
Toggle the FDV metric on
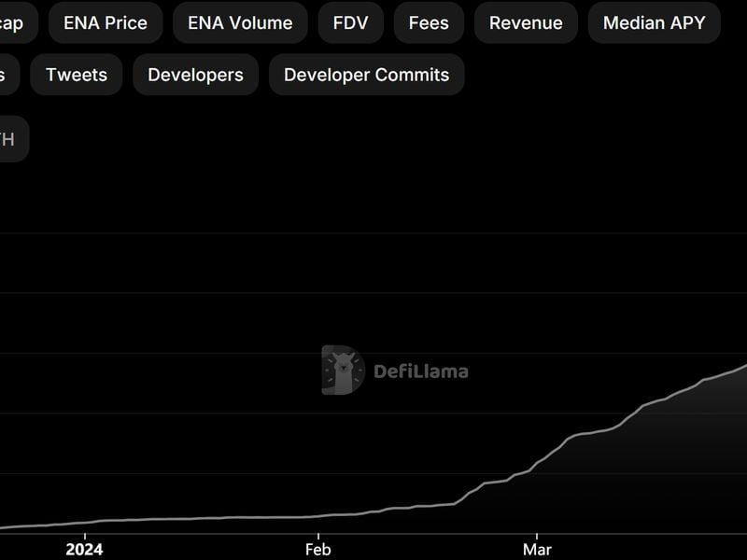click(349, 22)
